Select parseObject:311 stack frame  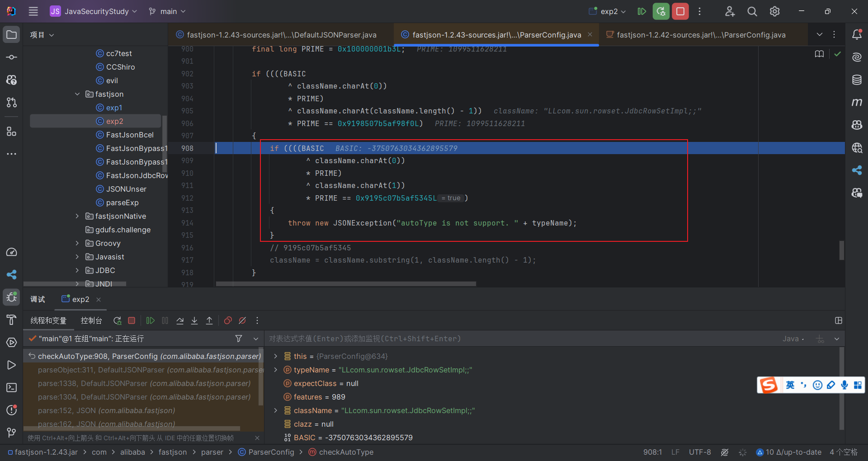[x=144, y=370]
